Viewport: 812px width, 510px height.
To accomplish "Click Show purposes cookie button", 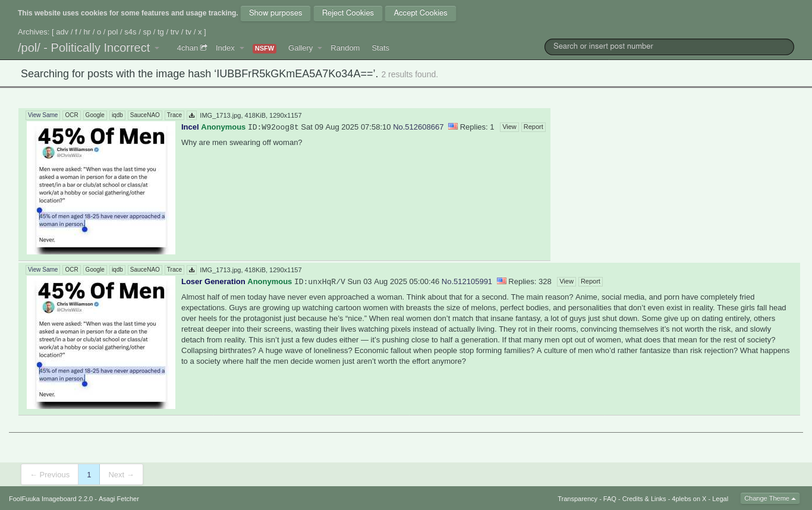I will point(275,13).
